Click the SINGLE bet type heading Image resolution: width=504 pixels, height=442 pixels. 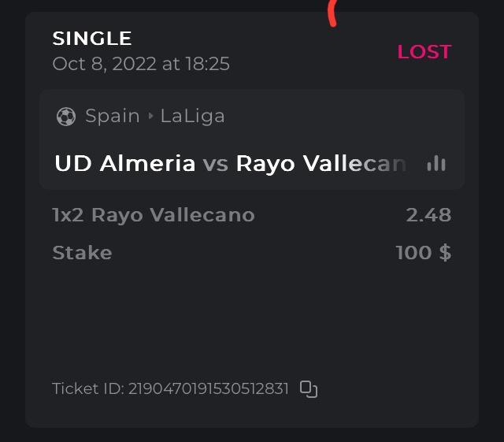point(91,38)
